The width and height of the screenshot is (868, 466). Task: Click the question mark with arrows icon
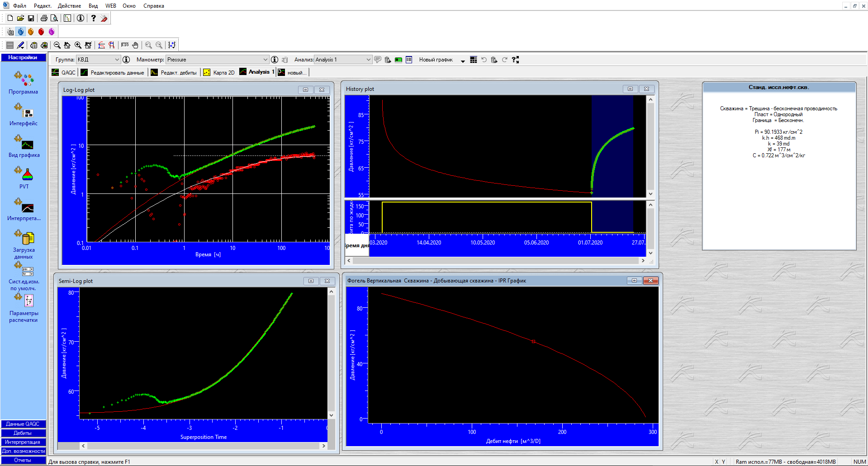pyautogui.click(x=515, y=60)
